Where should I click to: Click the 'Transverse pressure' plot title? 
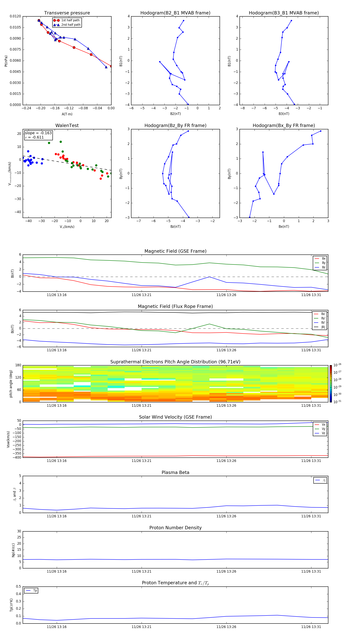coord(67,13)
